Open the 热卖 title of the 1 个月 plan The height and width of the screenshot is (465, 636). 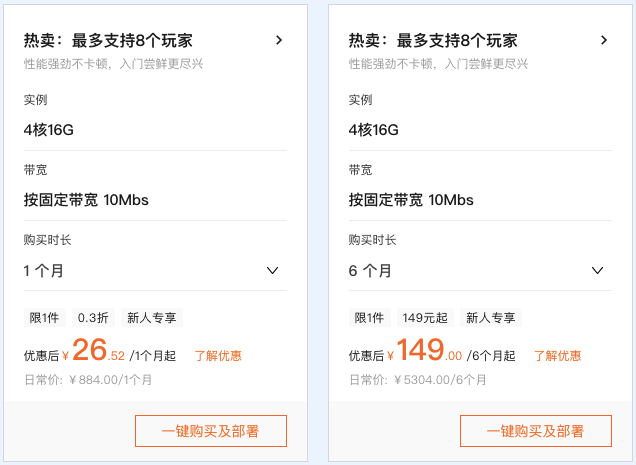(x=108, y=41)
